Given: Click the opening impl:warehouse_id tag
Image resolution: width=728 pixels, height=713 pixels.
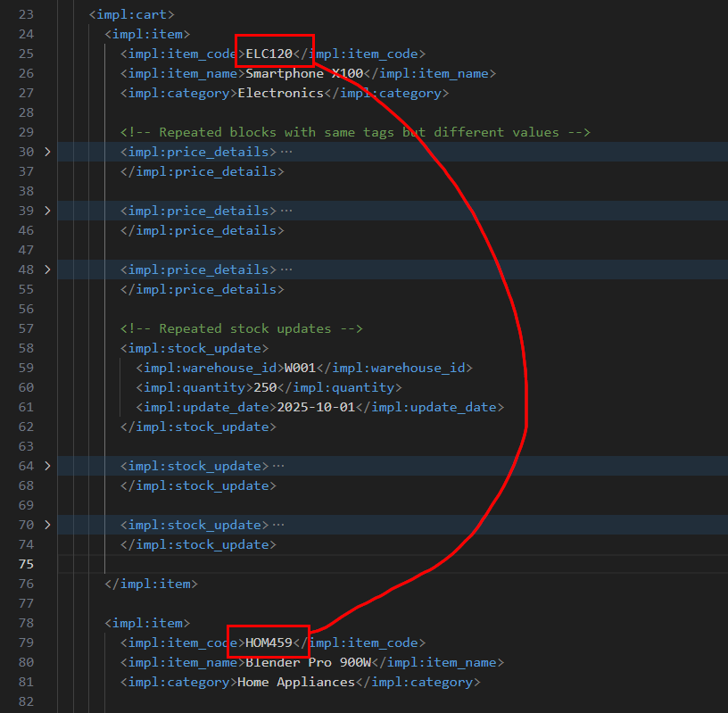Looking at the screenshot, I should click(x=211, y=368).
